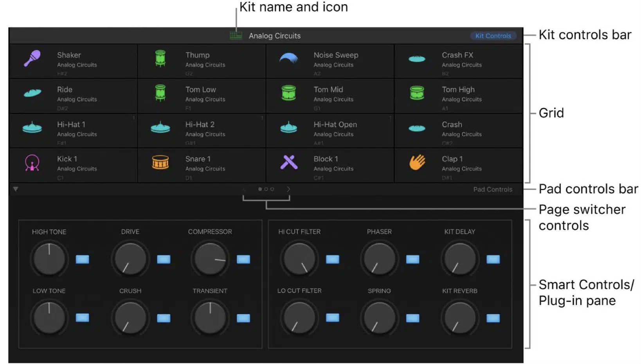Select the Hi-Hat 2 icon

[160, 127]
